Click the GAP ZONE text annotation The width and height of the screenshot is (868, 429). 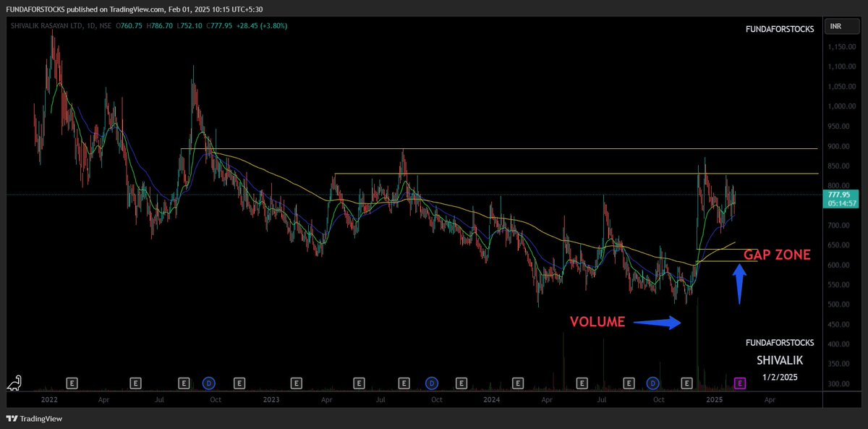777,255
